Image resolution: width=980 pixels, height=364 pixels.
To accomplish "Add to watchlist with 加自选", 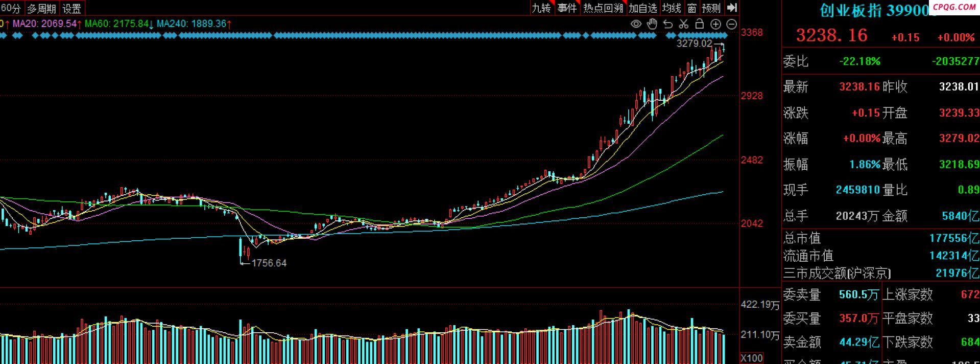I will tap(642, 8).
